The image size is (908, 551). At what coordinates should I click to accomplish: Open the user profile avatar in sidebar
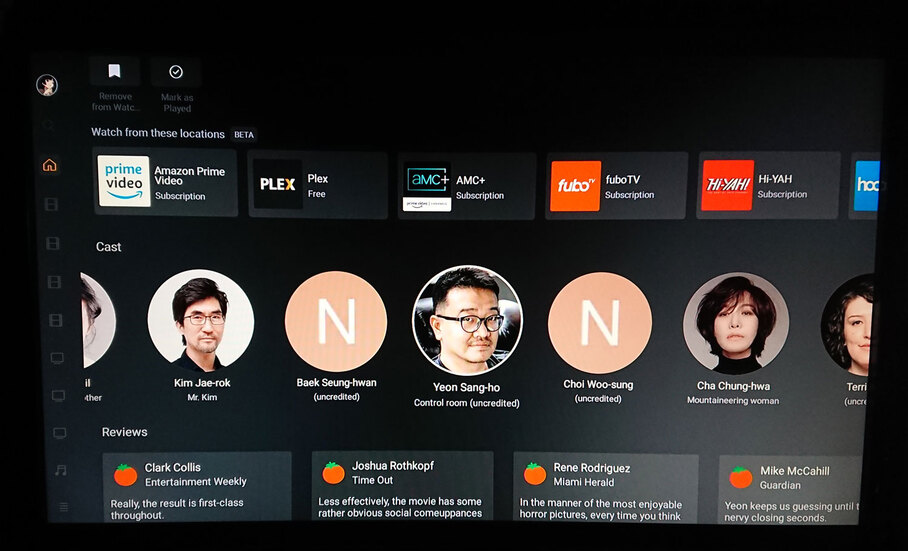point(47,86)
